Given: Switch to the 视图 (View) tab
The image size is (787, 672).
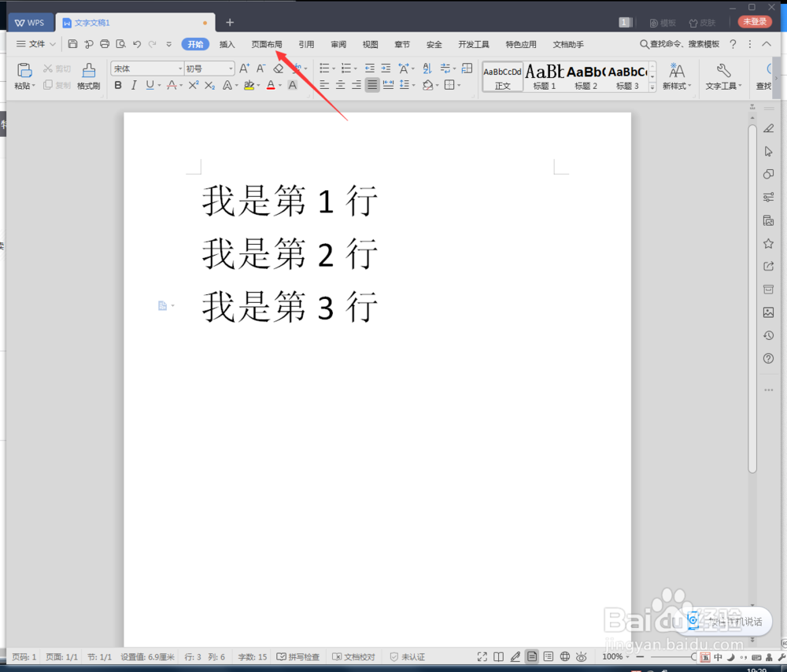Looking at the screenshot, I should click(x=371, y=44).
